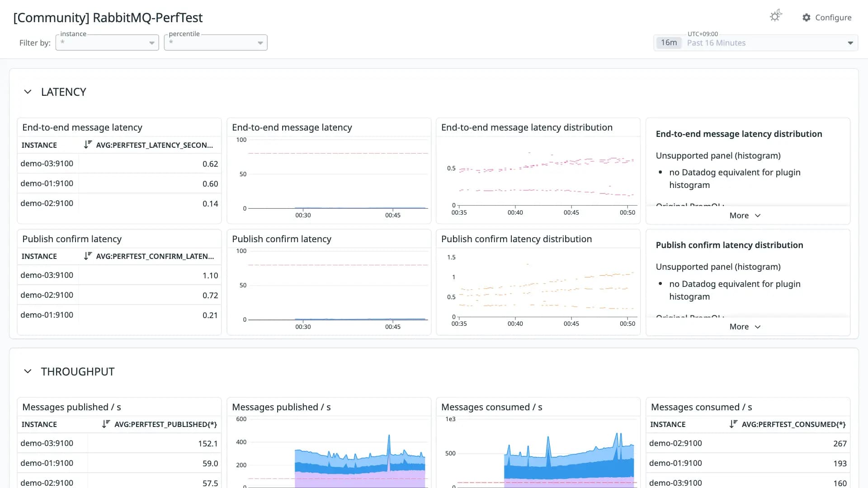The height and width of the screenshot is (488, 868).
Task: Select demo-03:9100 in Publish confirm latency table
Action: pos(47,275)
